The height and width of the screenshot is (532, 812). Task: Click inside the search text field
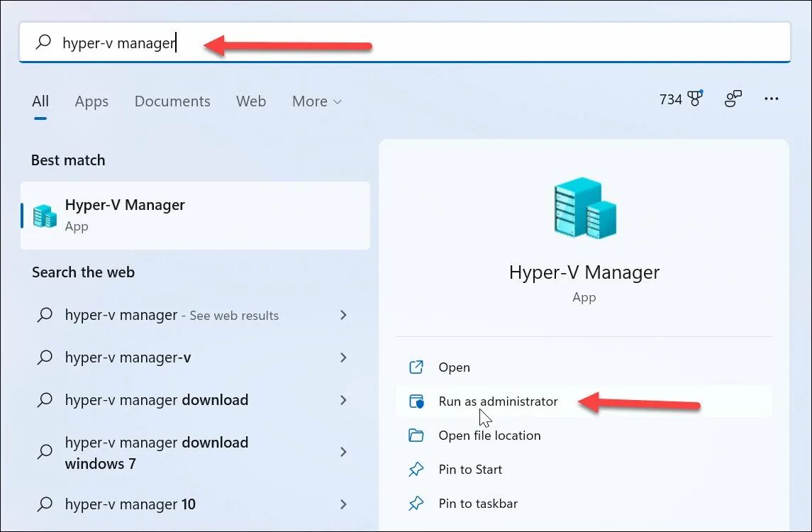[404, 43]
